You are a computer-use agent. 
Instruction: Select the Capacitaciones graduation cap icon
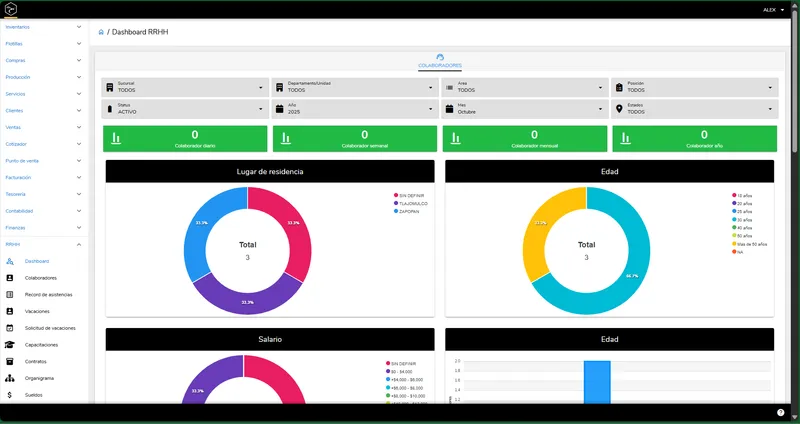point(9,345)
